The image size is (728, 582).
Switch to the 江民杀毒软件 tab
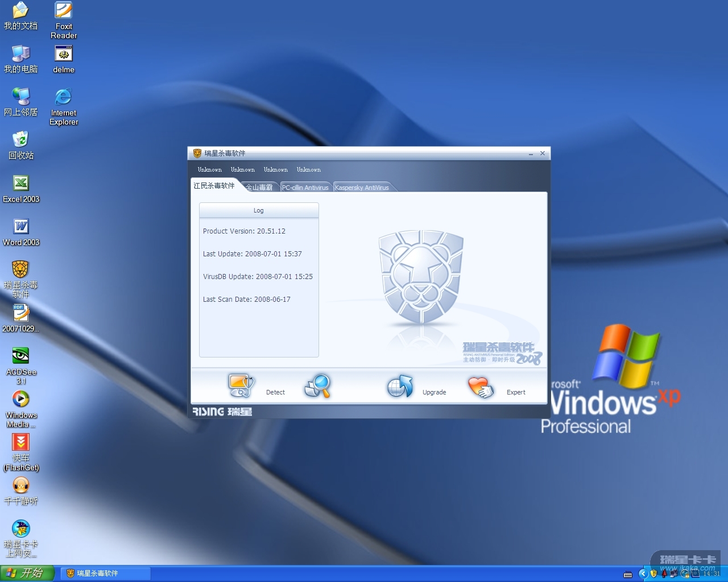tap(214, 186)
